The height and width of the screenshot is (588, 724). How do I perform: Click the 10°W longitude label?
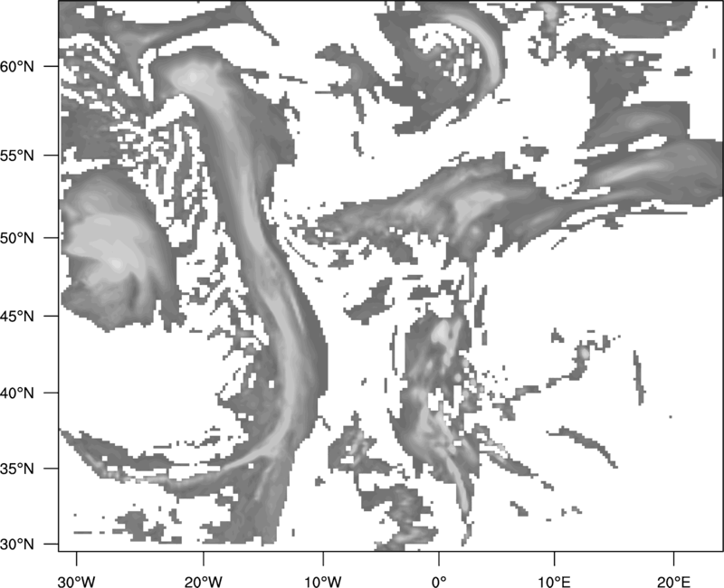(x=323, y=582)
